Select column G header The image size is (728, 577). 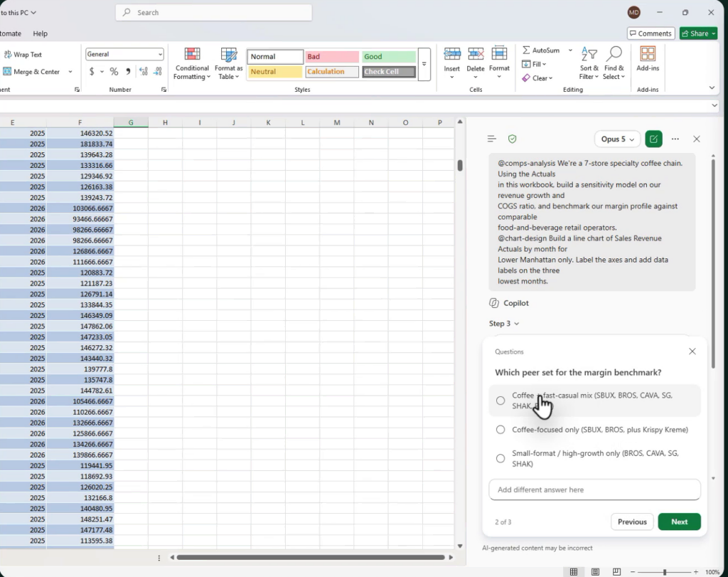pos(131,122)
